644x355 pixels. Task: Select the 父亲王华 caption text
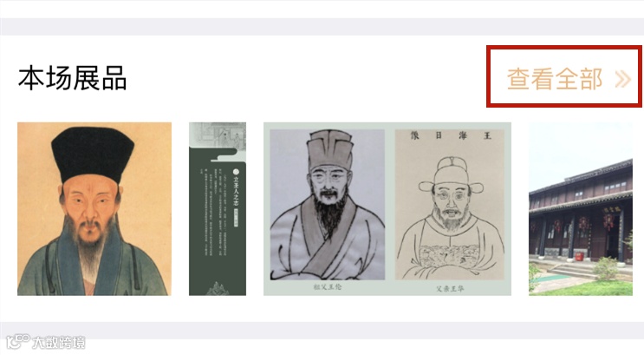pos(450,289)
